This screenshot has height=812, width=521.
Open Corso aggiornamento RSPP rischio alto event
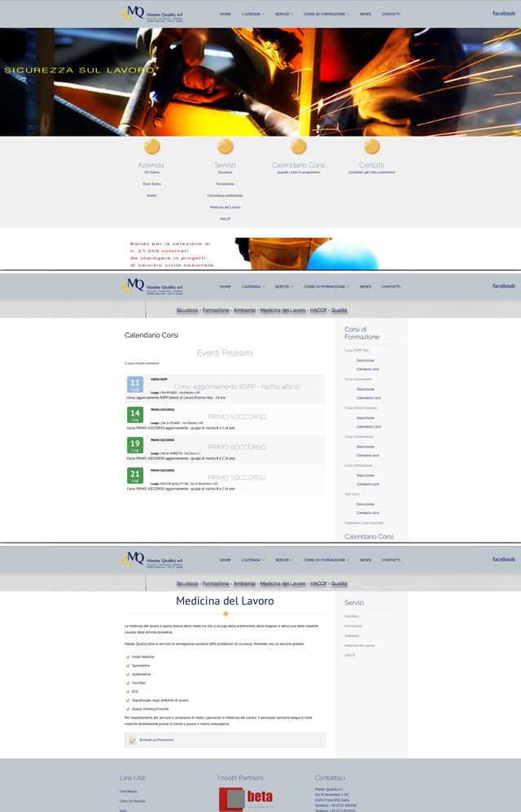[237, 386]
